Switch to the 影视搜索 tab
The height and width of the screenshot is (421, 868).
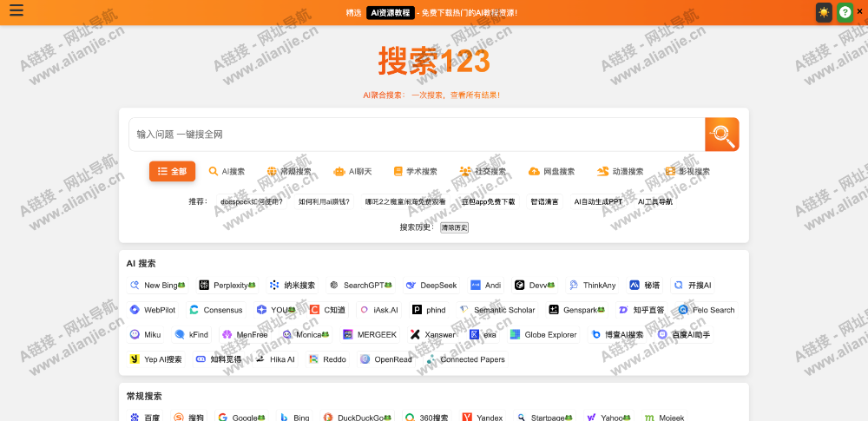tap(687, 171)
